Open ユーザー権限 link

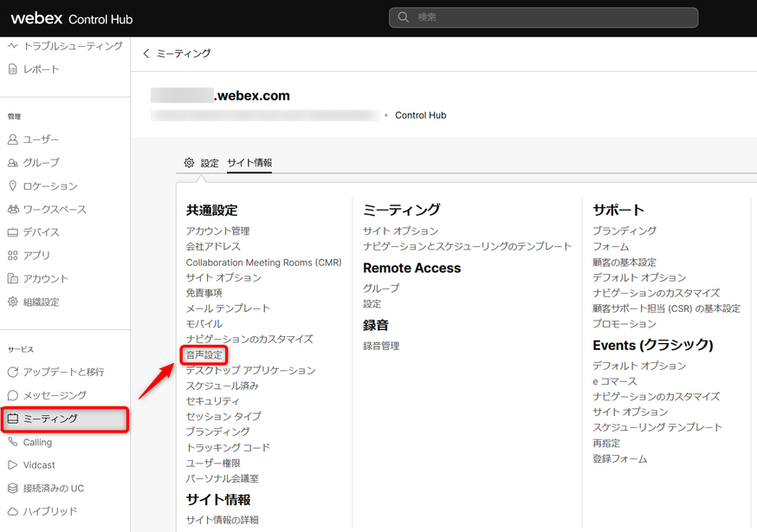point(213,463)
